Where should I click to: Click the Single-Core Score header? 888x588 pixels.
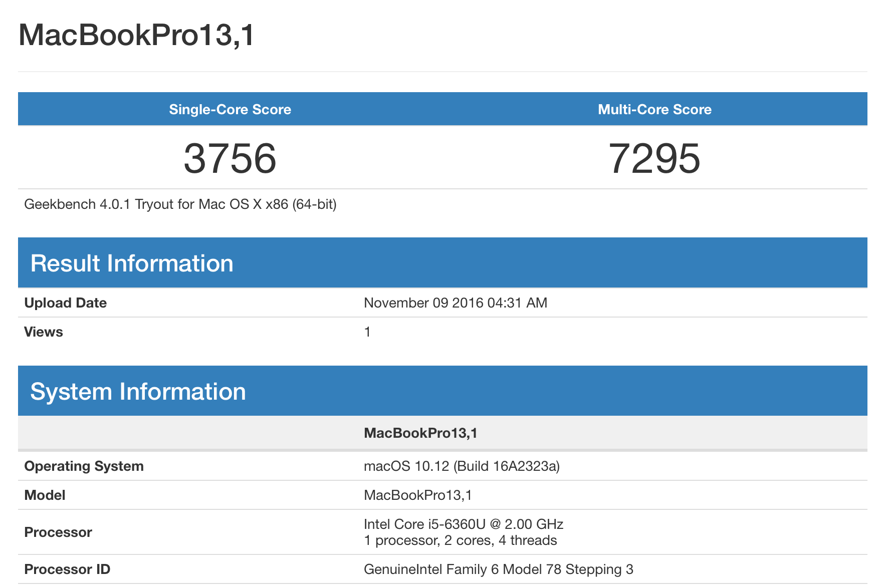[x=230, y=109]
